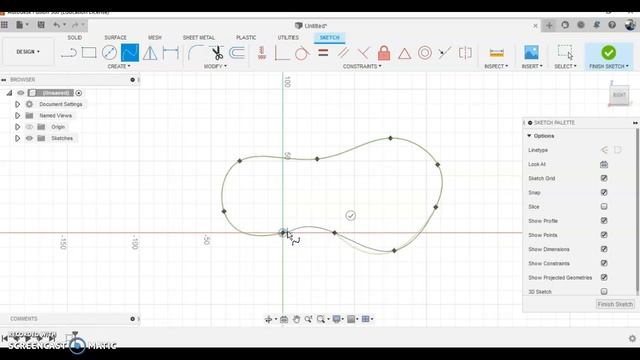The image size is (640, 360).
Task: Toggle the Show Dimensions checkbox
Action: [x=604, y=249]
